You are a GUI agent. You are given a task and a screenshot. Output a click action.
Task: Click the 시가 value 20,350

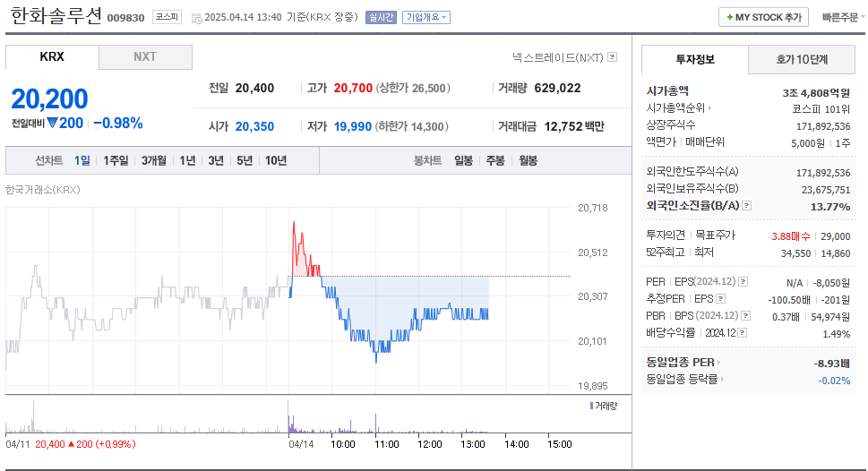[254, 127]
